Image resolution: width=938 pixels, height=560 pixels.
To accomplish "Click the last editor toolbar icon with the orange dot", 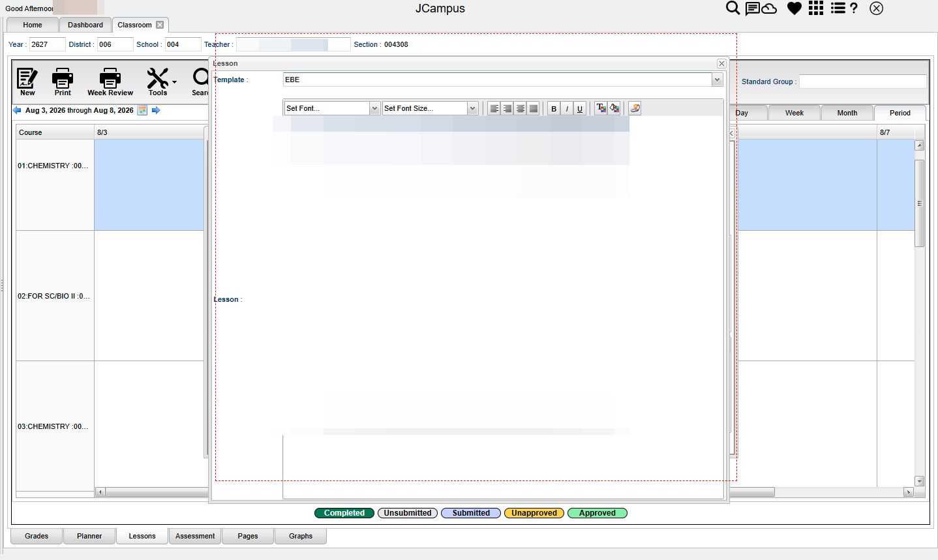I will click(635, 108).
